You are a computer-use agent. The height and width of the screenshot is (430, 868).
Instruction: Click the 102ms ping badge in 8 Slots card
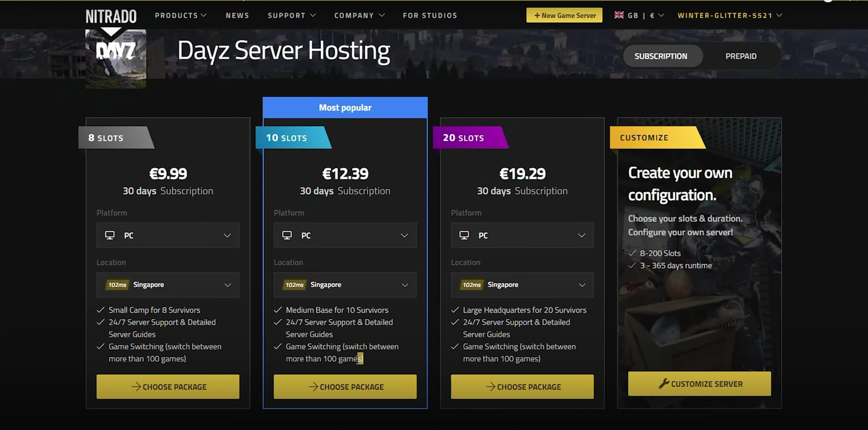pos(117,284)
